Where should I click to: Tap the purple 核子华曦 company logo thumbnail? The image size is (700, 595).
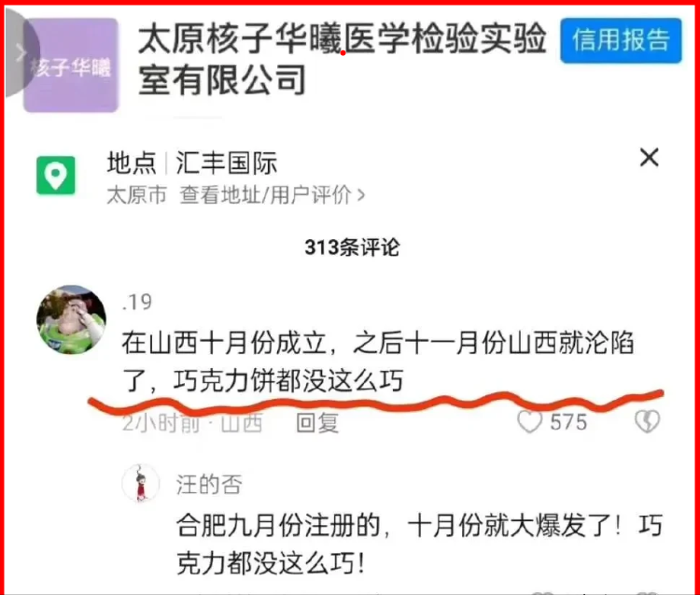(x=71, y=65)
